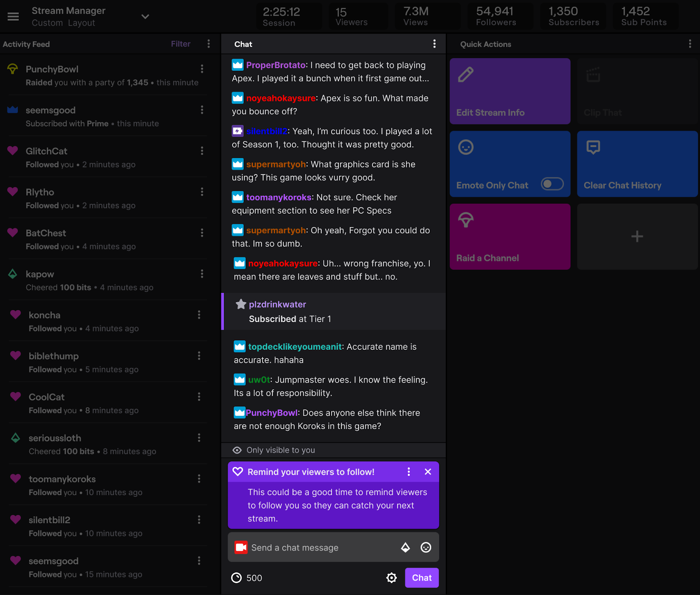Open chat settings gear icon
Screen dimensions: 700x595
(392, 578)
